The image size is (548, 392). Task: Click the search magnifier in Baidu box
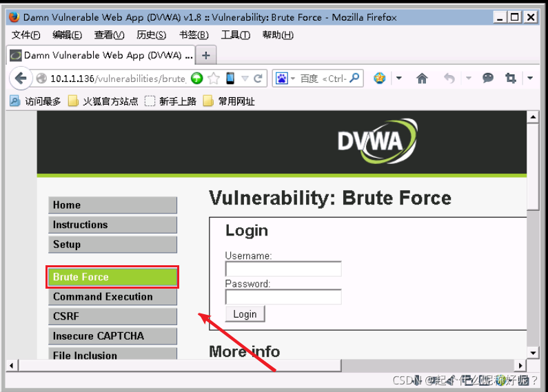coord(354,78)
